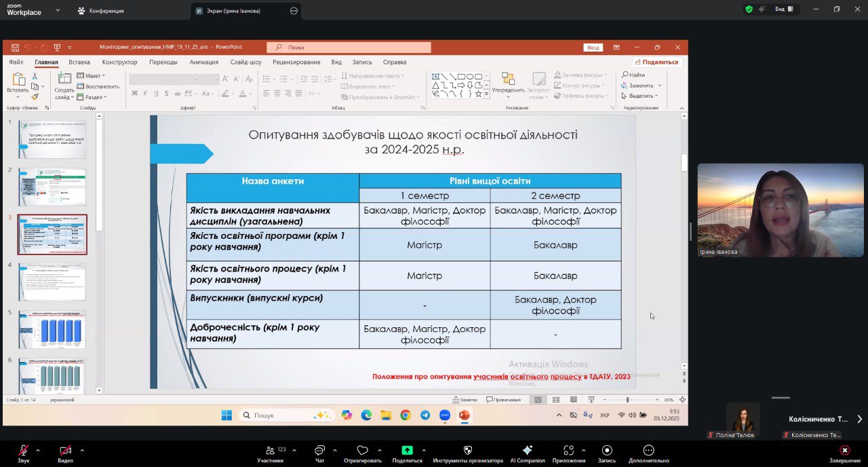Turn on camera with the Видео button
The width and height of the screenshot is (868, 467).
tap(65, 451)
